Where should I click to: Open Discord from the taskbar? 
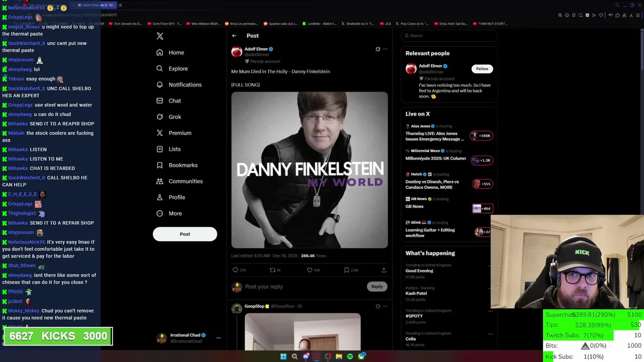pyautogui.click(x=305, y=356)
